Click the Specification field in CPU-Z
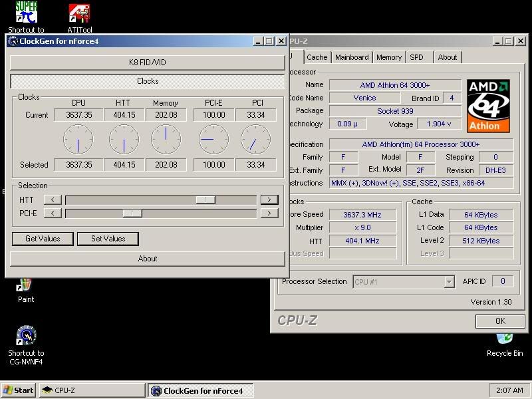Image resolution: width=532 pixels, height=399 pixels. [421, 144]
